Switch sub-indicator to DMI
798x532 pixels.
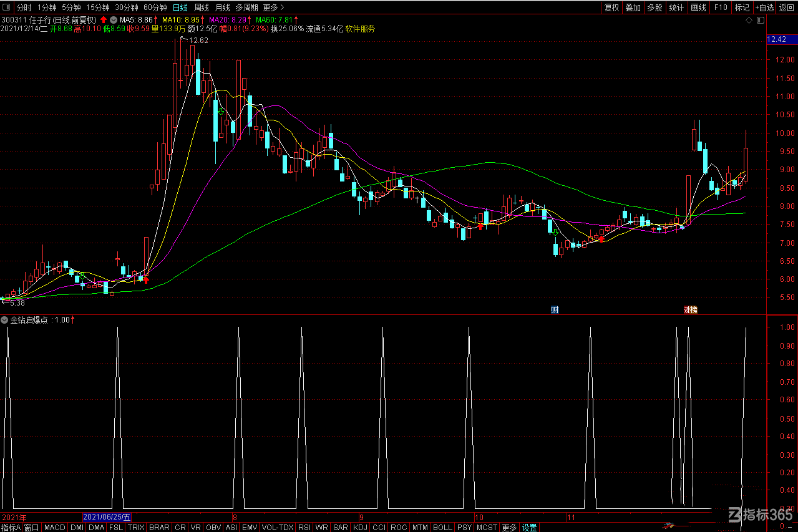pos(77,527)
